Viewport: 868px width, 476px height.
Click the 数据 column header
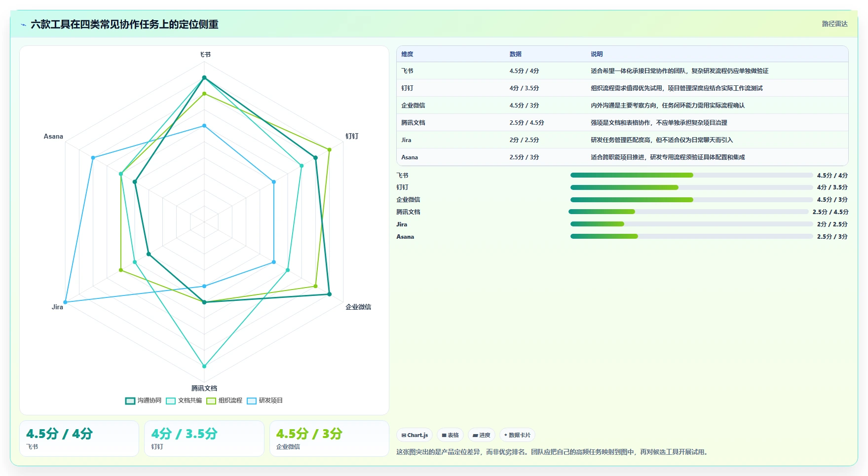tap(516, 54)
